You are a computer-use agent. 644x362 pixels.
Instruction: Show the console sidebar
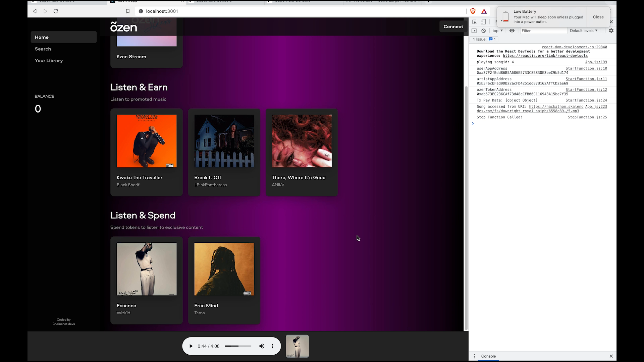click(x=474, y=31)
